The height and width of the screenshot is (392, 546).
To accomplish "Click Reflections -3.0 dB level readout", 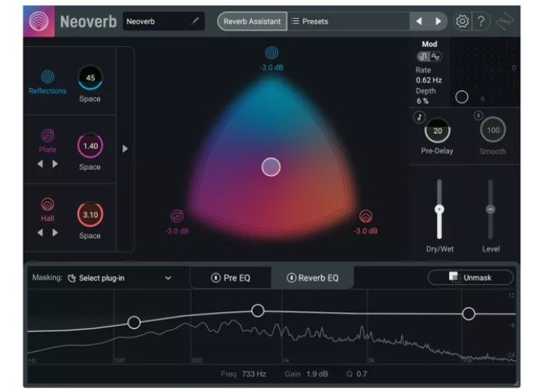I will (x=271, y=67).
